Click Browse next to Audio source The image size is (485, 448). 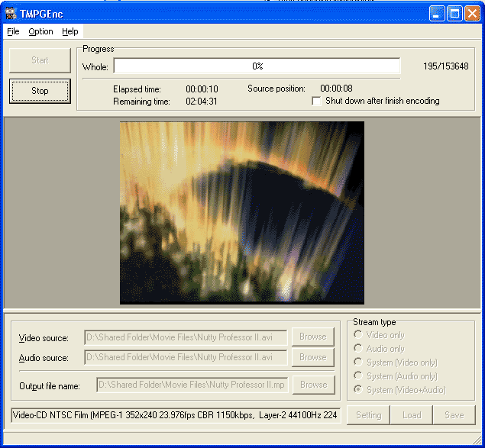coord(313,357)
